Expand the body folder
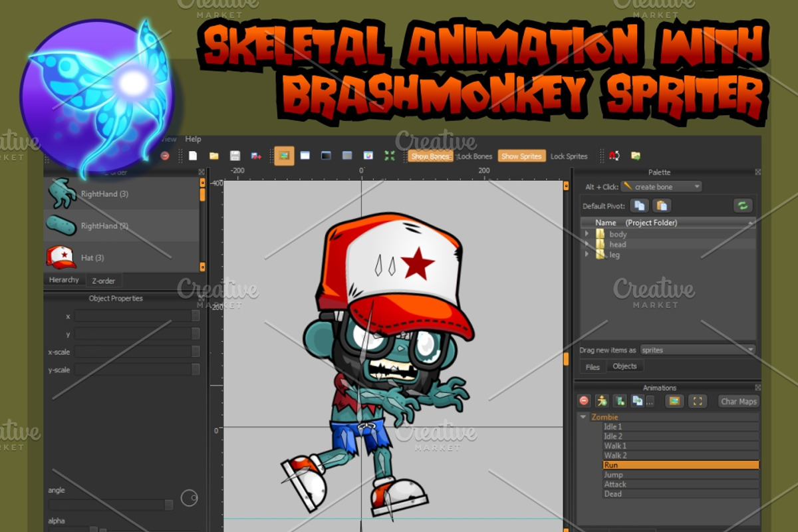The height and width of the screenshot is (532, 798). pos(587,234)
